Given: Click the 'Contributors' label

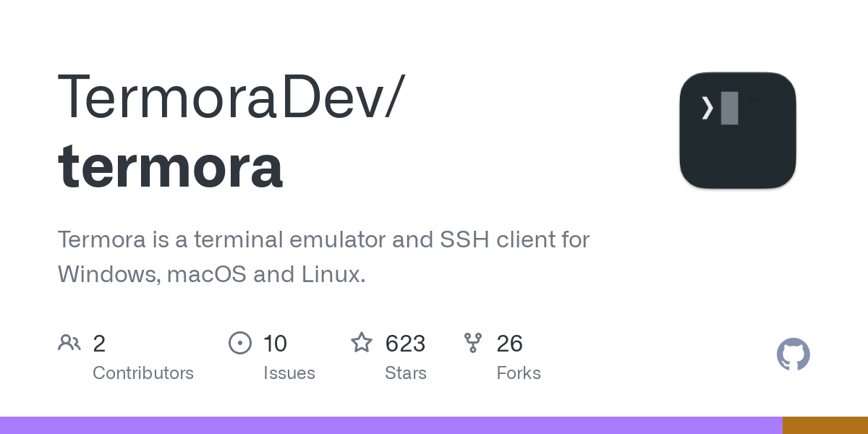Looking at the screenshot, I should click(143, 373).
